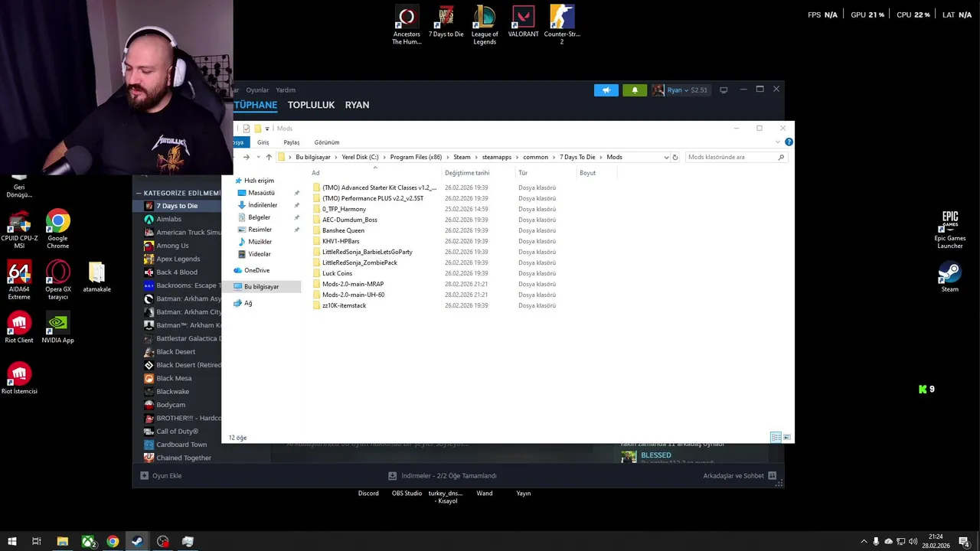Open the NVIDIA App desktop shortcut
This screenshot has width=980, height=551.
[x=57, y=328]
